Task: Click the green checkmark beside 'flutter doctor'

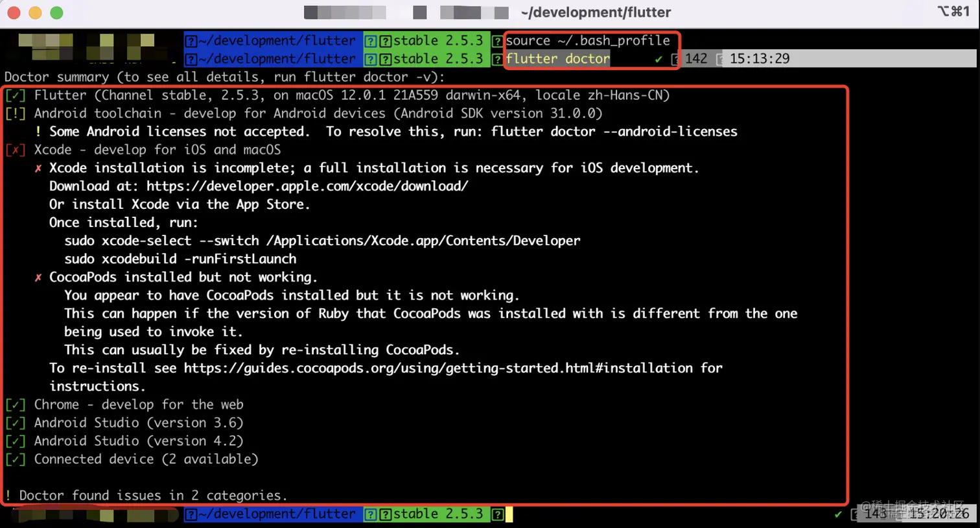Action: click(x=659, y=59)
